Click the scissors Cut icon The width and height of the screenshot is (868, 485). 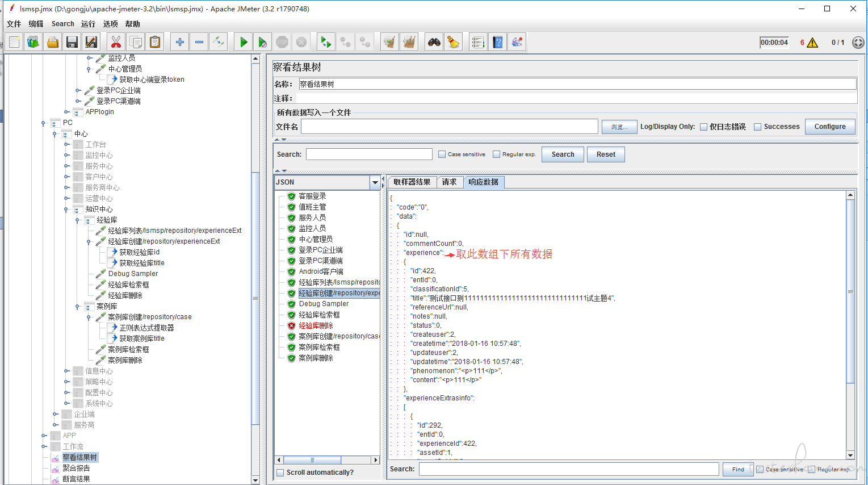[116, 42]
